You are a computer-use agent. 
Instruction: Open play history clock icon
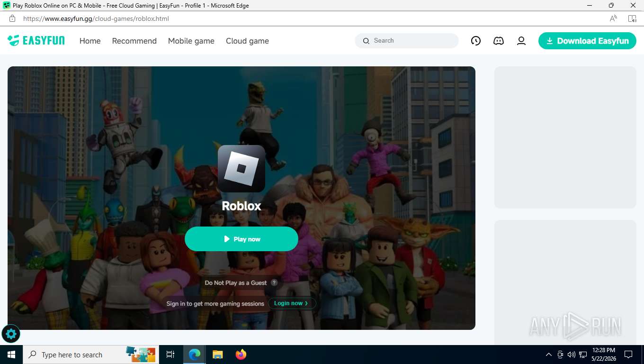tap(476, 41)
